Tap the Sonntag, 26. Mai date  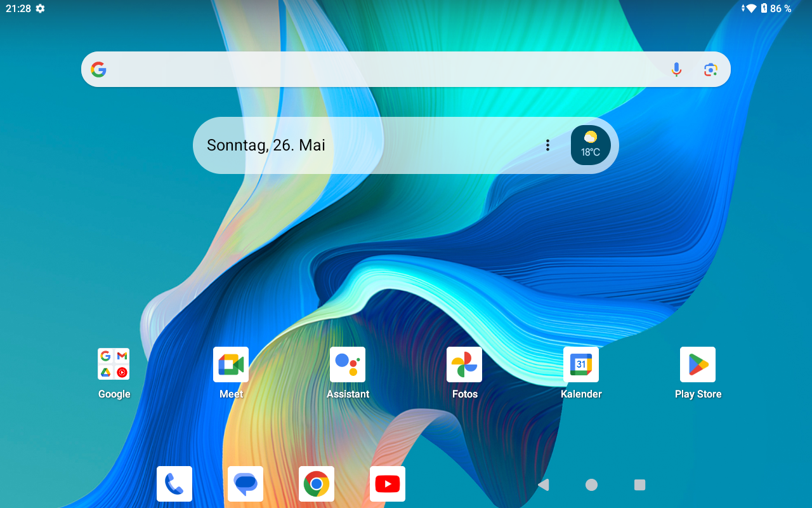(266, 145)
